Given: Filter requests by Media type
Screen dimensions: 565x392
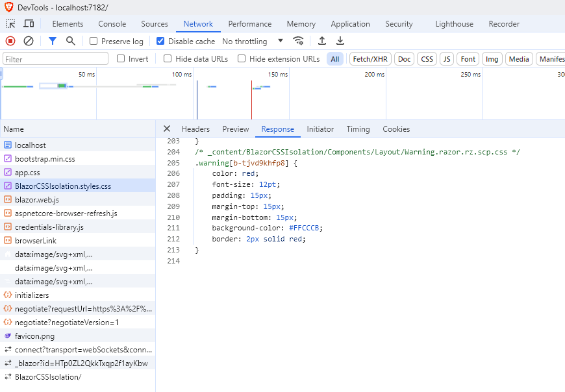Looking at the screenshot, I should point(519,59).
